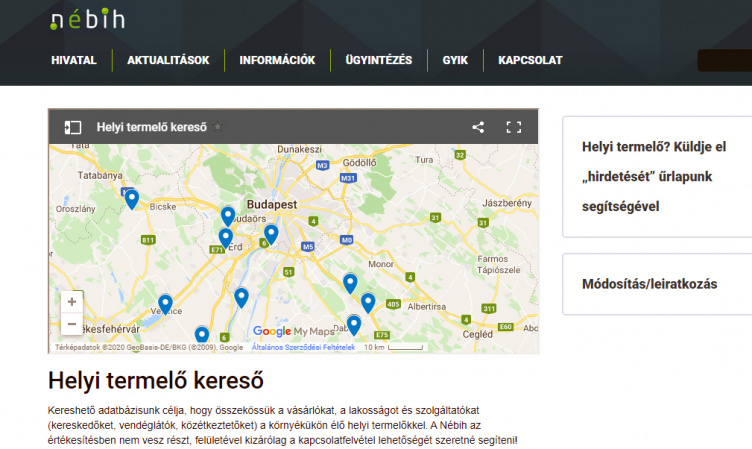Click the map pin nearest Budaörs
Screen dimensions: 752x449
point(228,215)
